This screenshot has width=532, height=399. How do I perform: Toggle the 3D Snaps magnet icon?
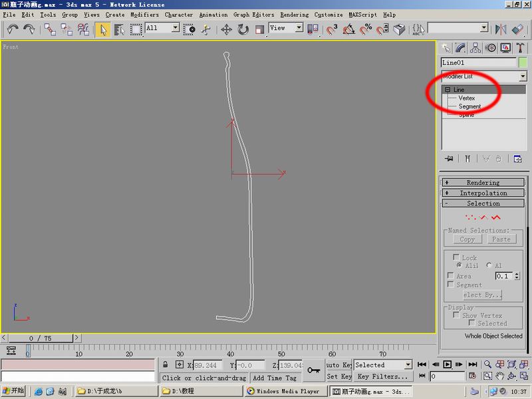[x=331, y=29]
